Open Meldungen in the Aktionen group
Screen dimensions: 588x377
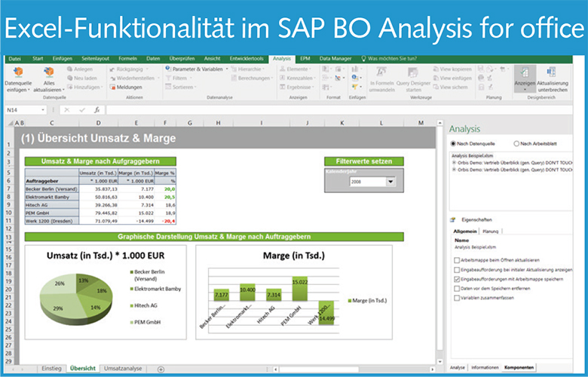pyautogui.click(x=126, y=87)
